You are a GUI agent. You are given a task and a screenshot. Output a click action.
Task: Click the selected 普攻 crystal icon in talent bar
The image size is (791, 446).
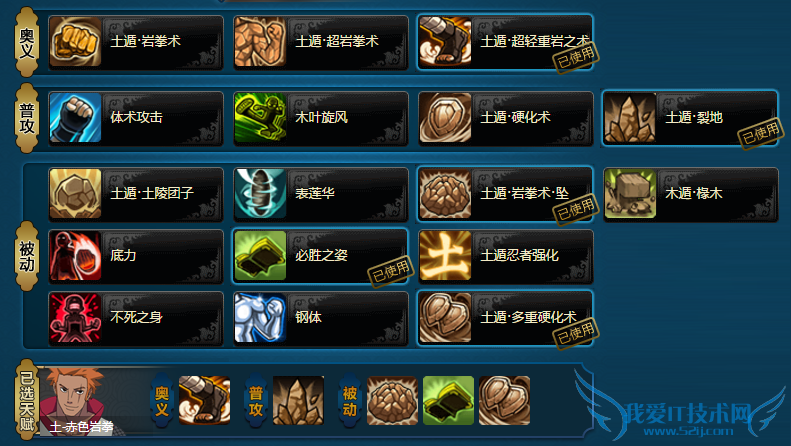point(299,401)
